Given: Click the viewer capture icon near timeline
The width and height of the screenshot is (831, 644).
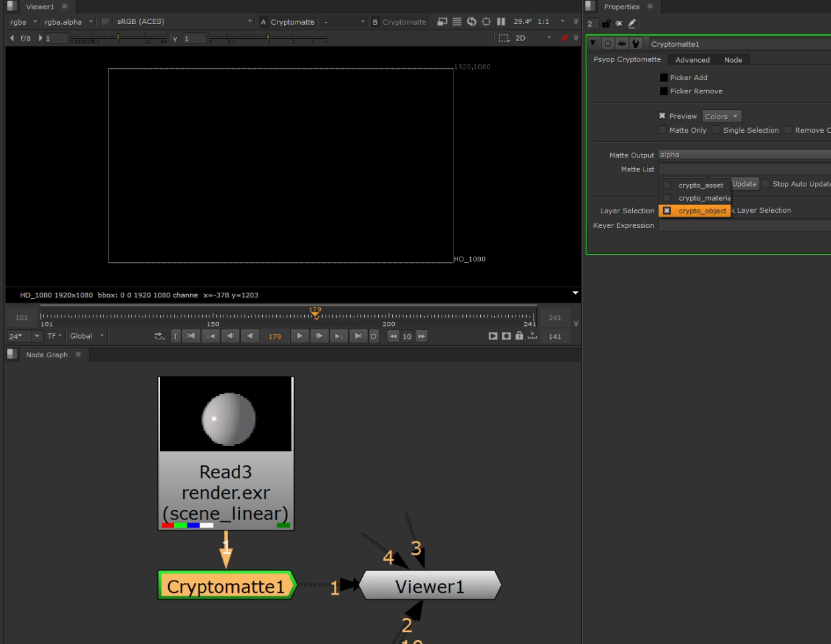Looking at the screenshot, I should point(506,336).
